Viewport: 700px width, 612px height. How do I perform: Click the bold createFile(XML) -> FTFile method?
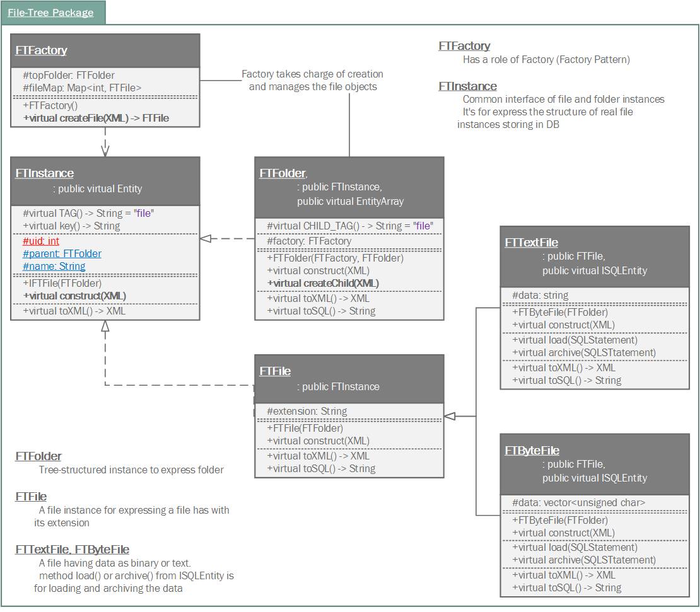[x=96, y=118]
